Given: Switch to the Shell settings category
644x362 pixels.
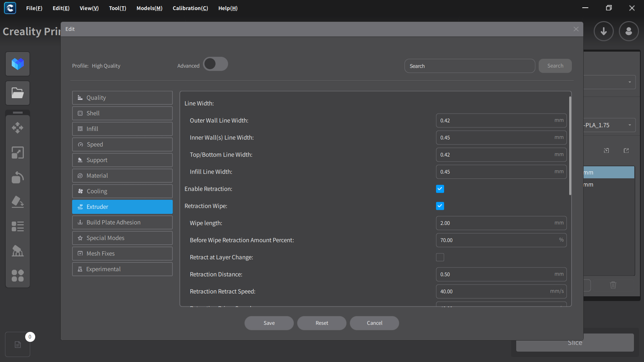Looking at the screenshot, I should pyautogui.click(x=122, y=113).
